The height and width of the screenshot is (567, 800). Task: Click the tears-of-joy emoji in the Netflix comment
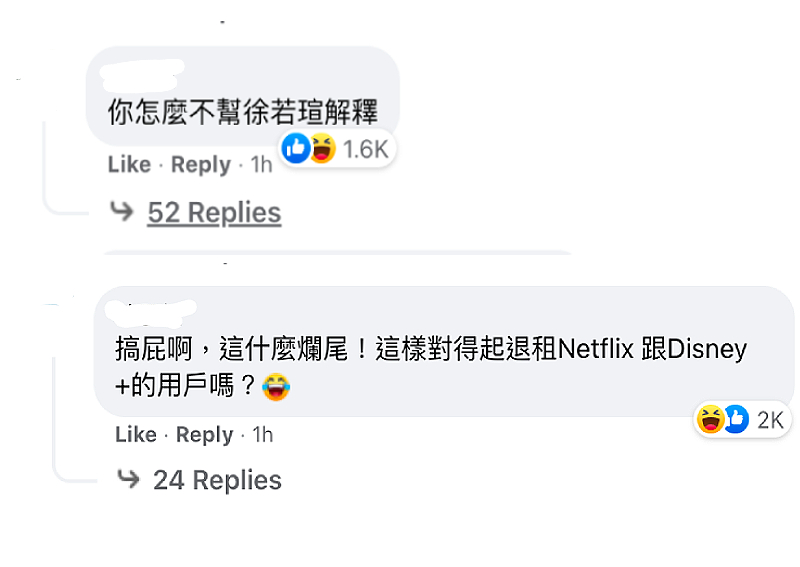point(276,387)
